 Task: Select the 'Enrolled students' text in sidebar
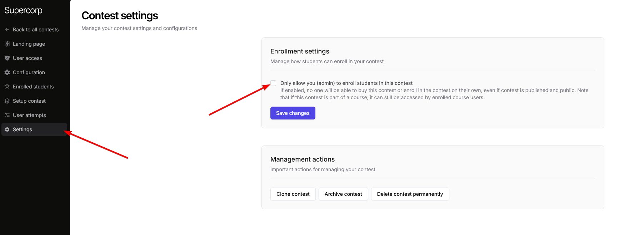[x=33, y=87]
